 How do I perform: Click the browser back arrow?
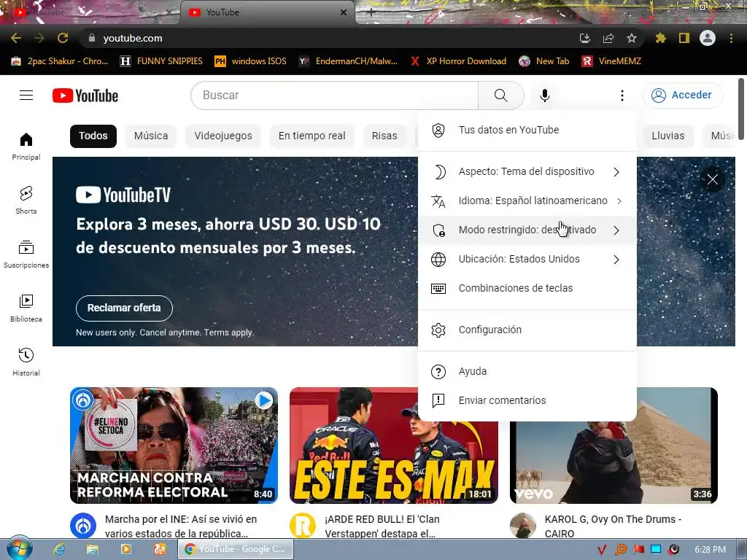point(16,38)
